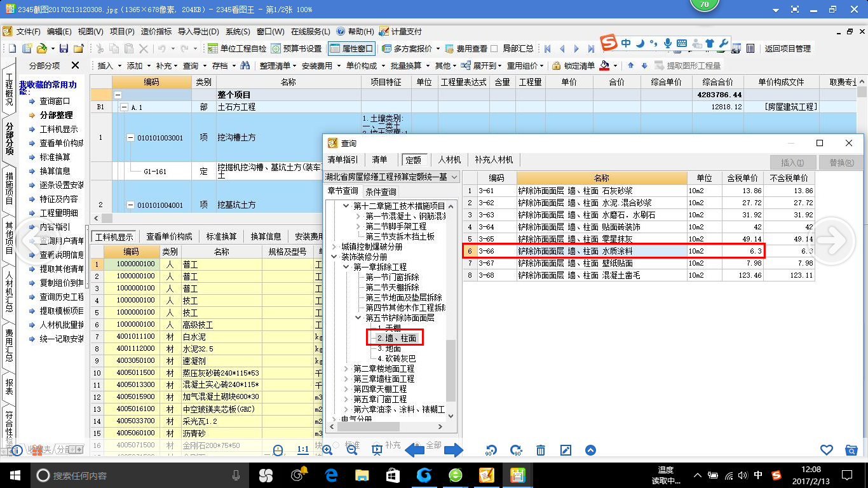Screen dimensions: 868x488
Task: Switch to the 清单指引 tab
Action: click(342, 159)
